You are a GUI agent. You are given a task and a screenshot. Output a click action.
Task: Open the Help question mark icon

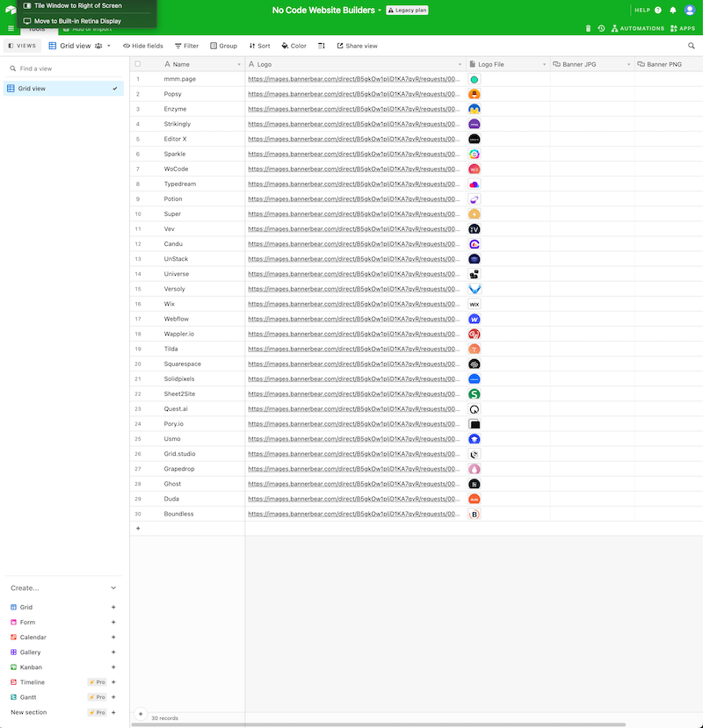pyautogui.click(x=657, y=11)
